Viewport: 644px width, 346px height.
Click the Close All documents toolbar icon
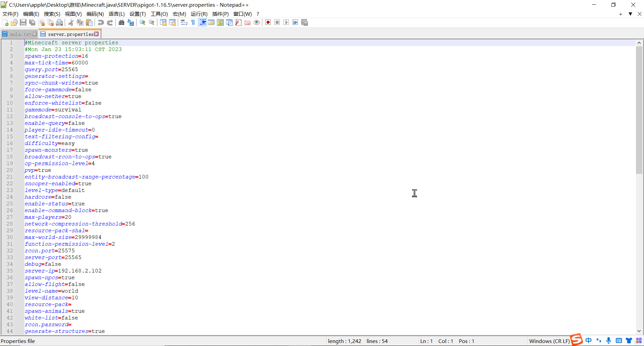click(x=51, y=22)
